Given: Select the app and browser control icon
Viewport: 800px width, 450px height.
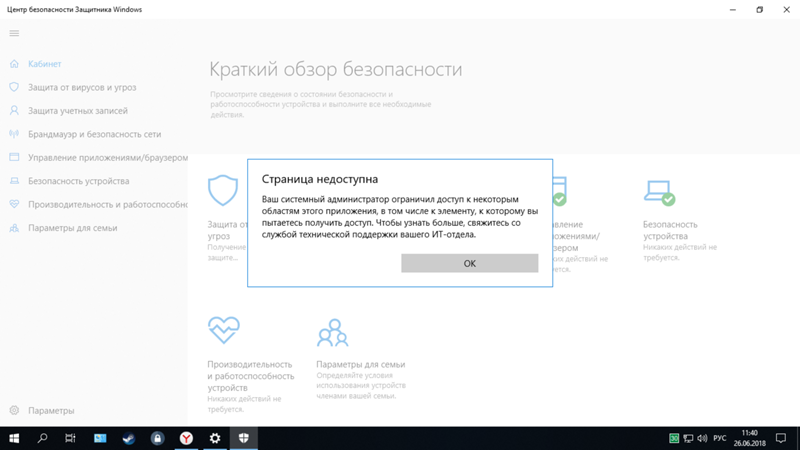Looking at the screenshot, I should (x=14, y=157).
